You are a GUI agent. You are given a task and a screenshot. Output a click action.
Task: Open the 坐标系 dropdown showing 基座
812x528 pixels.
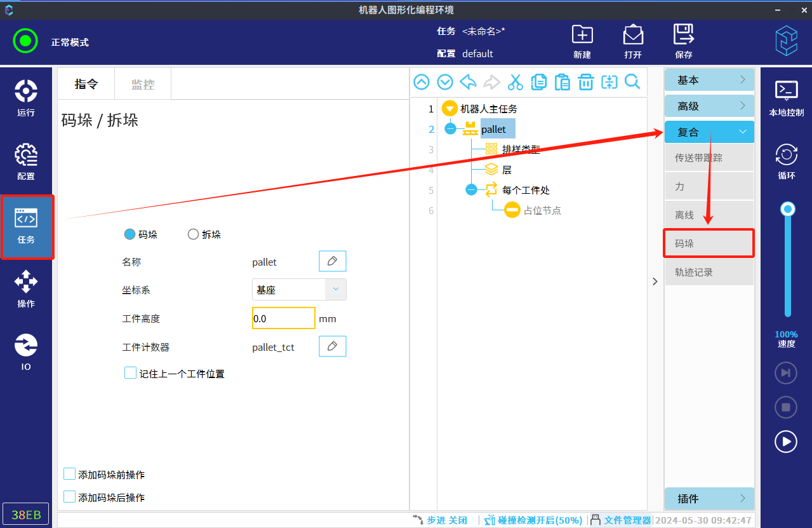(x=299, y=290)
